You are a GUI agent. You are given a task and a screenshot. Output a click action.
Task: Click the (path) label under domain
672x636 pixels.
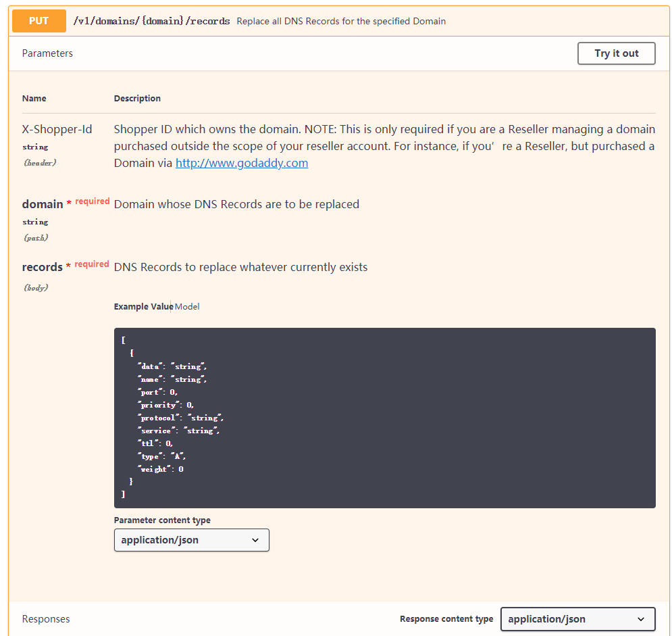36,238
